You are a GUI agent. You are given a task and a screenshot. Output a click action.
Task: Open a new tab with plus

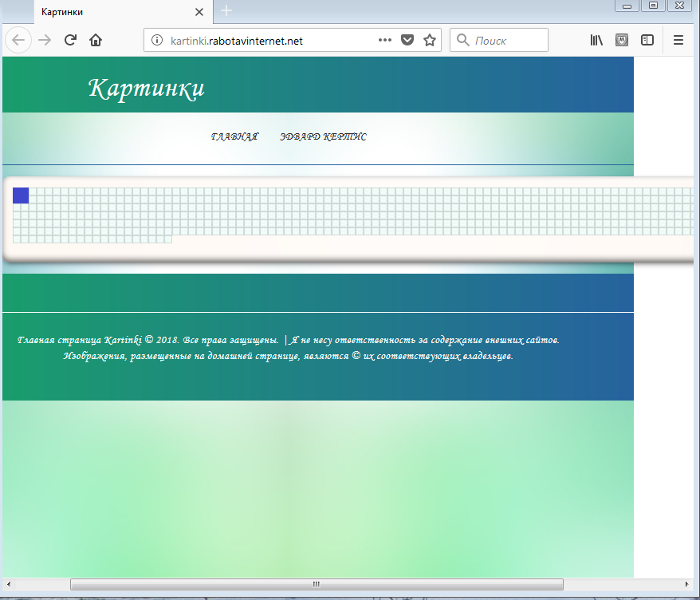tap(226, 10)
